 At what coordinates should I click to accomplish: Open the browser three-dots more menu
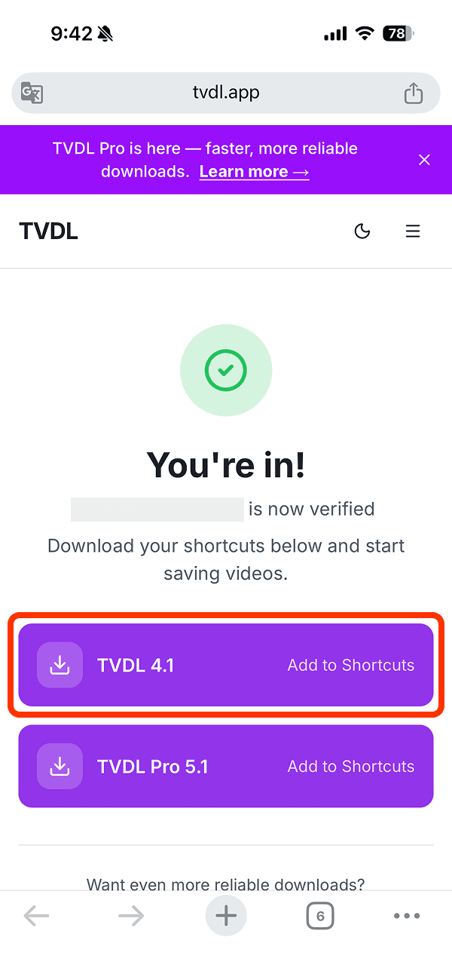407,916
